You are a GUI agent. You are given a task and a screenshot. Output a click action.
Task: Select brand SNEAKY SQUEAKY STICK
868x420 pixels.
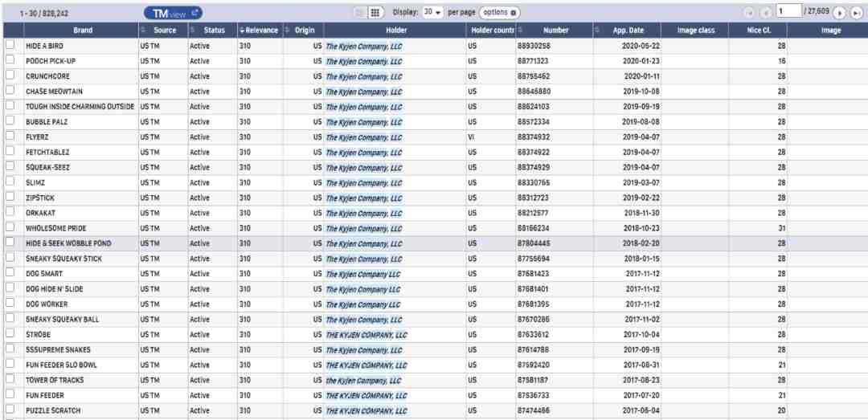click(x=63, y=259)
